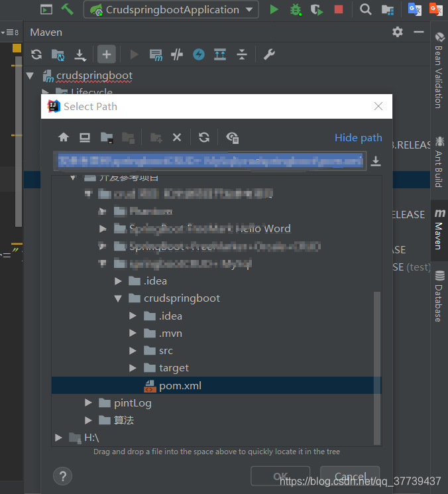Delete selected item X icon in Select Path
The image size is (448, 494).
[x=177, y=137]
